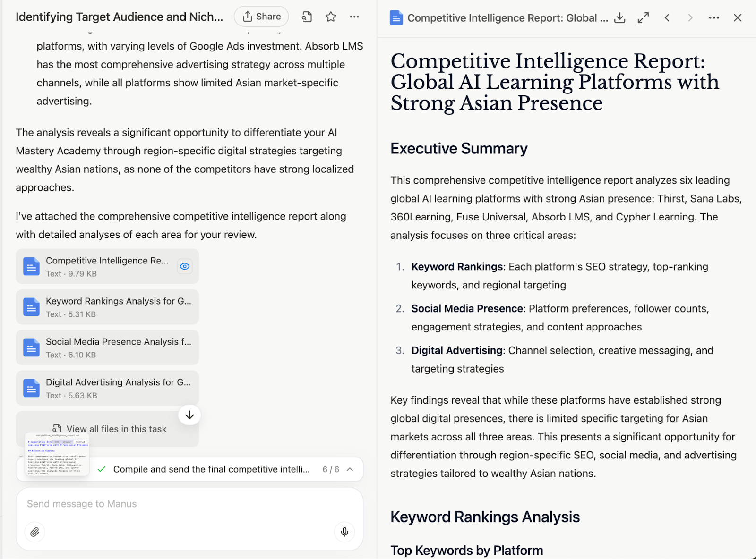Click View all files in this task
This screenshot has width=756, height=559.
click(110, 429)
